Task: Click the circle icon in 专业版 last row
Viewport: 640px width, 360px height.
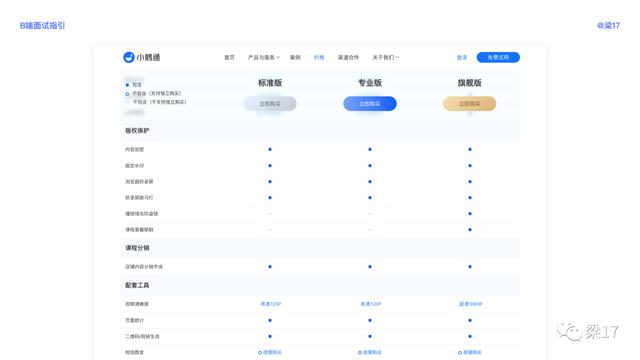Action: (x=360, y=352)
